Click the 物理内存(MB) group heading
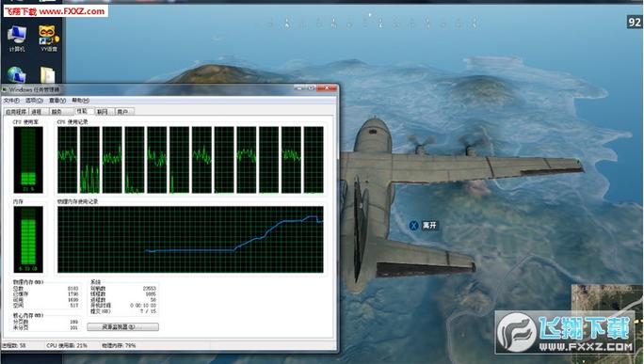The width and height of the screenshot is (644, 364). 28,282
